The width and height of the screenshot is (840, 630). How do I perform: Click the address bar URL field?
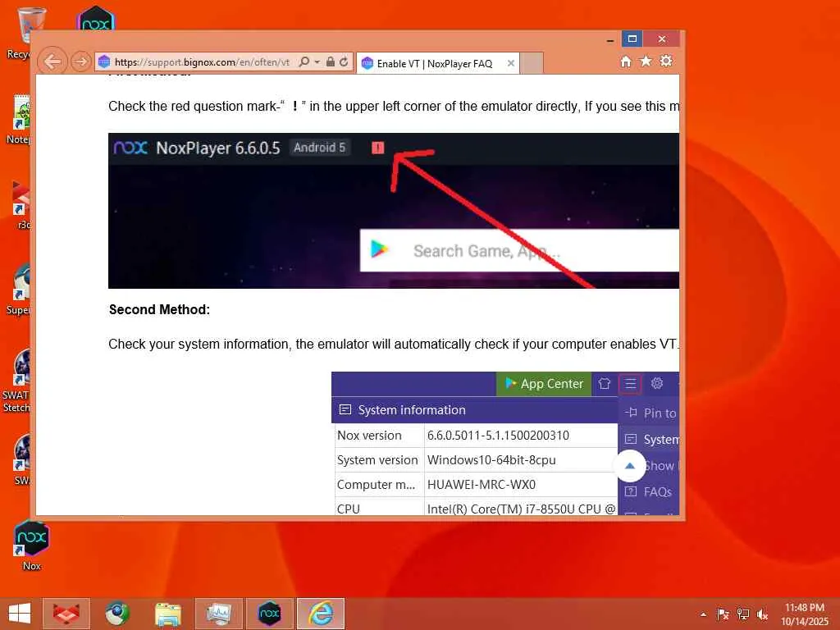coord(202,62)
